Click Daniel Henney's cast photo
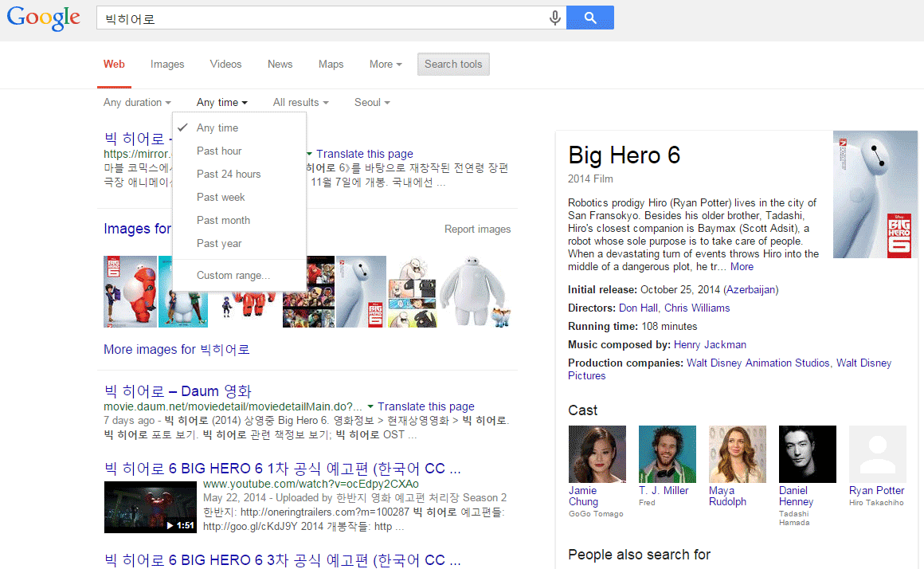Viewport: 924px width, 569px height. coord(808,454)
